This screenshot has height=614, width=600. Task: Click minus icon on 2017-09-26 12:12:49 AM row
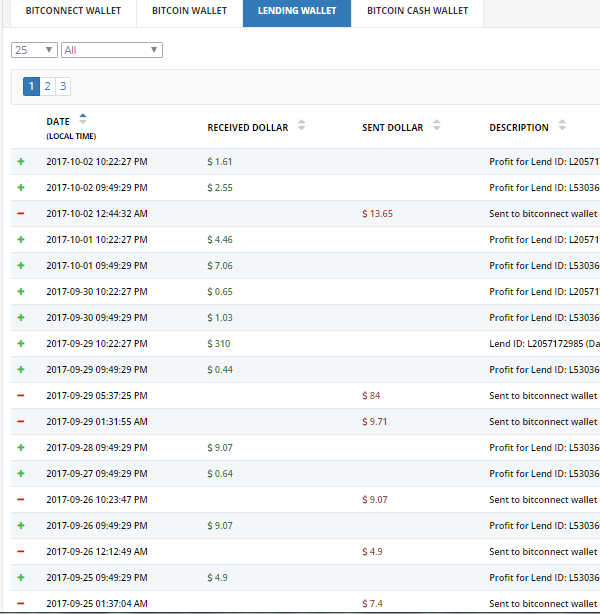(x=21, y=552)
